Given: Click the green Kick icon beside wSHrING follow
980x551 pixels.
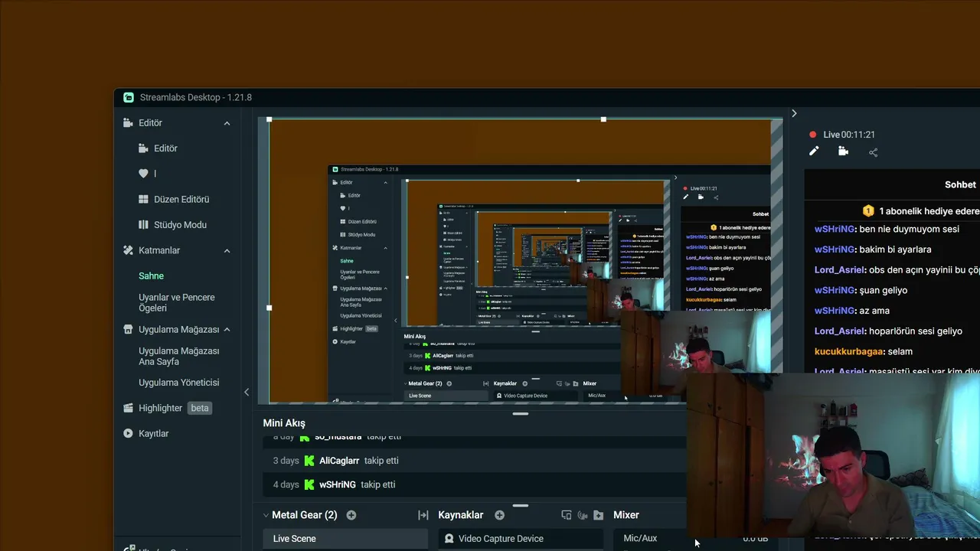Looking at the screenshot, I should 309,484.
